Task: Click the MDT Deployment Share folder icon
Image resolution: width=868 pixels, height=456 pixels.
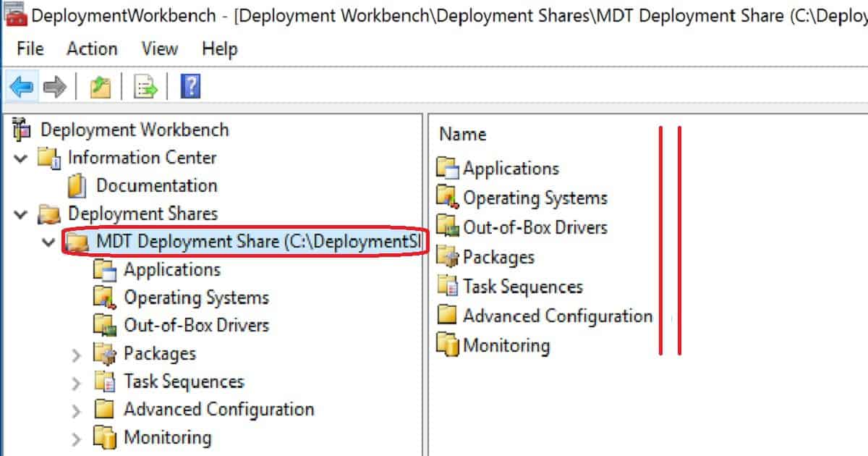Action: tap(77, 242)
